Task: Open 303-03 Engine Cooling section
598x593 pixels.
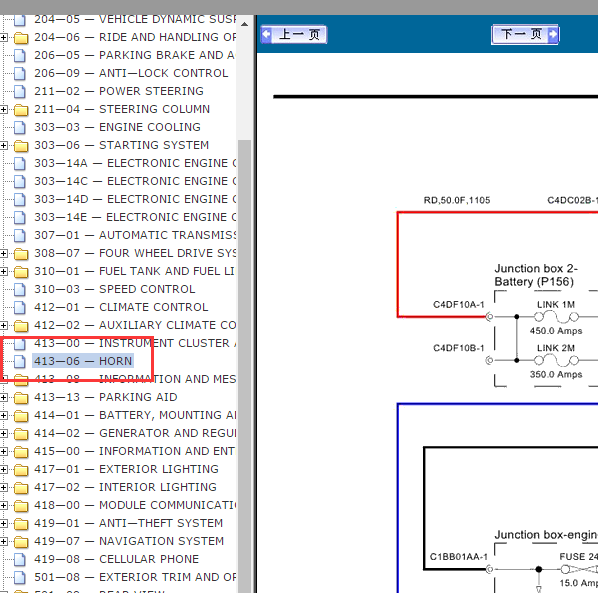Action: click(x=117, y=127)
